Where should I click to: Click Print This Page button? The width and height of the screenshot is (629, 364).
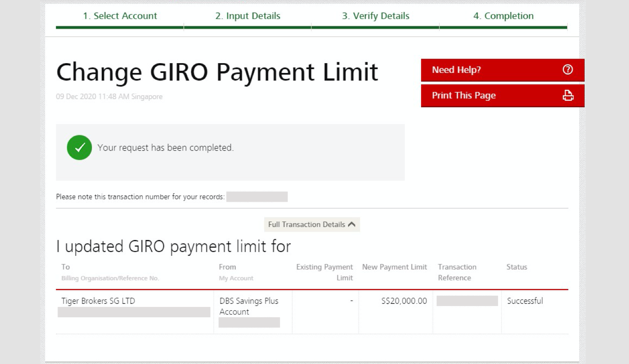(503, 96)
